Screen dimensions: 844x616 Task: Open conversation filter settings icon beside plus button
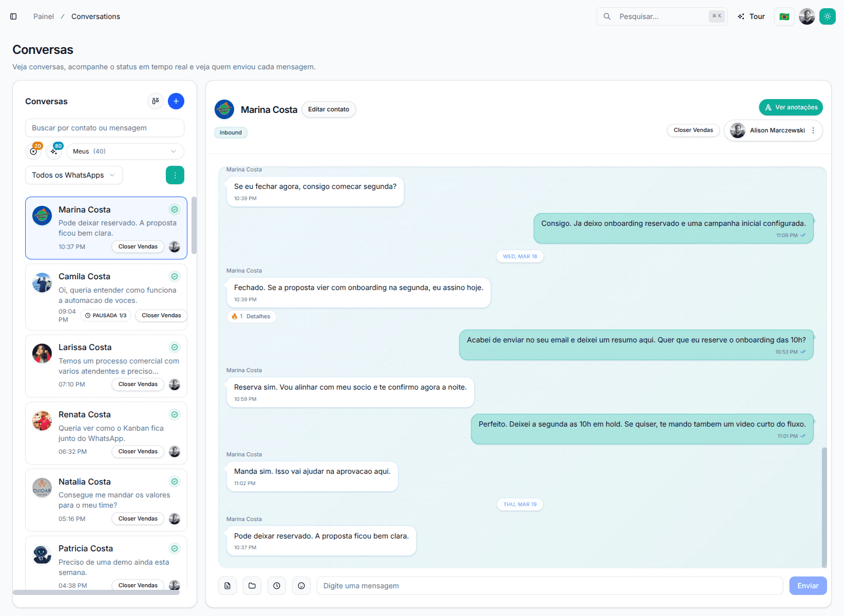click(x=156, y=101)
